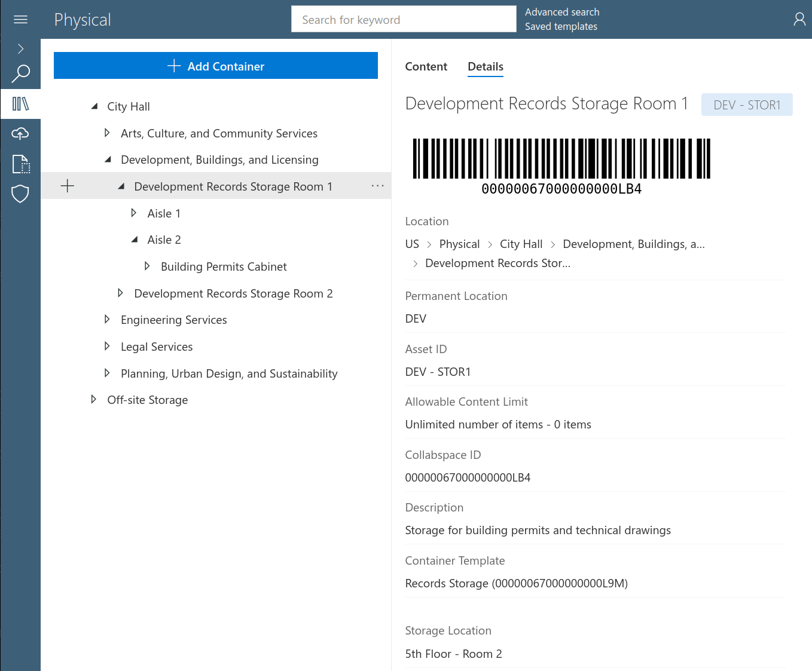
Task: Open the document management sidebar icon
Action: (20, 164)
